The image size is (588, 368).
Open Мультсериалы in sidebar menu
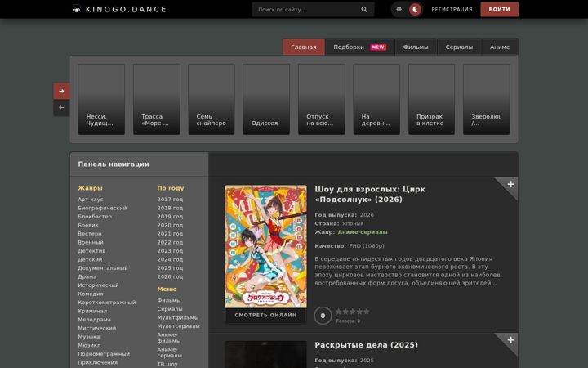click(179, 326)
